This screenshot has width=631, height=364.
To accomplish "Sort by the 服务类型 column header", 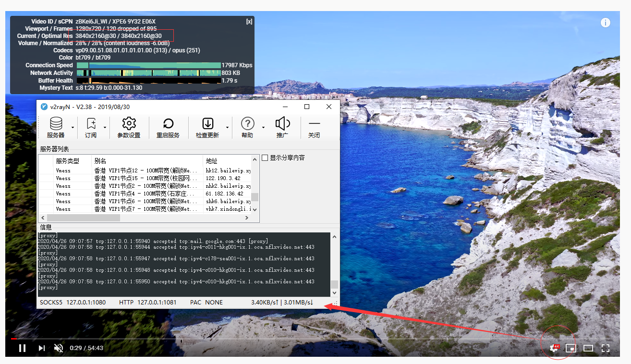I will [67, 161].
